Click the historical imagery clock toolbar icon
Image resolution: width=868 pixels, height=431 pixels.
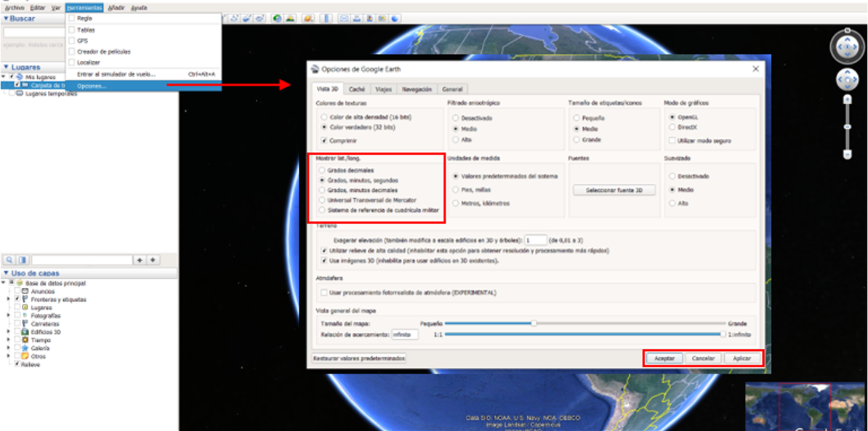278,18
